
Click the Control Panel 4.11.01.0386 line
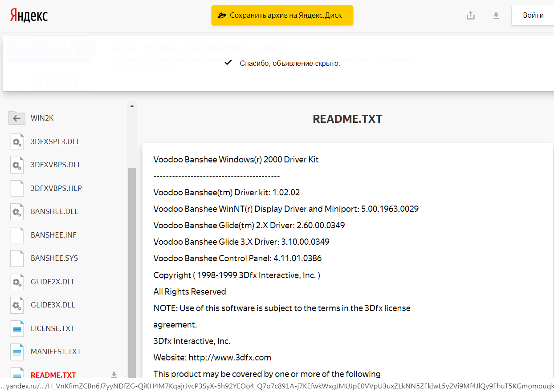(238, 258)
